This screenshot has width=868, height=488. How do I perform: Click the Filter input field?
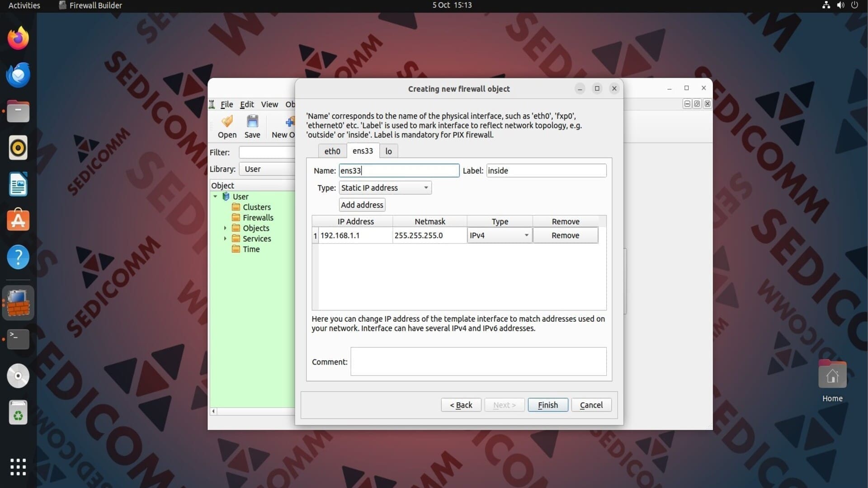[268, 152]
